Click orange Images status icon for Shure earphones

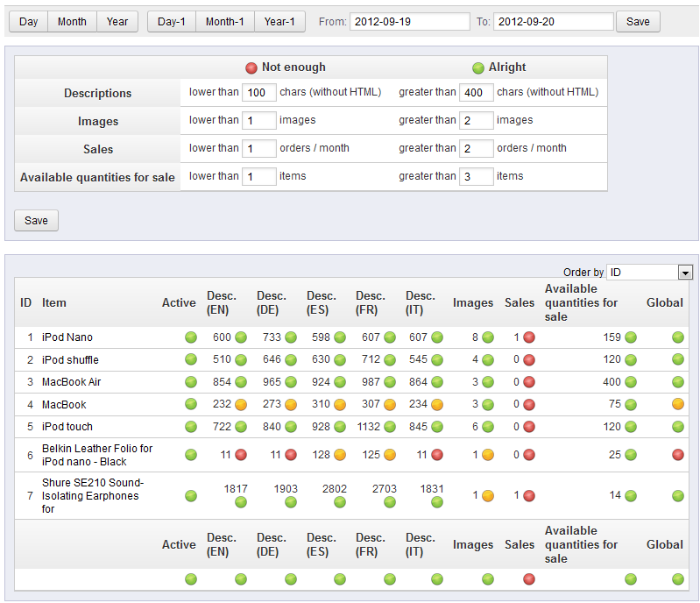[488, 496]
